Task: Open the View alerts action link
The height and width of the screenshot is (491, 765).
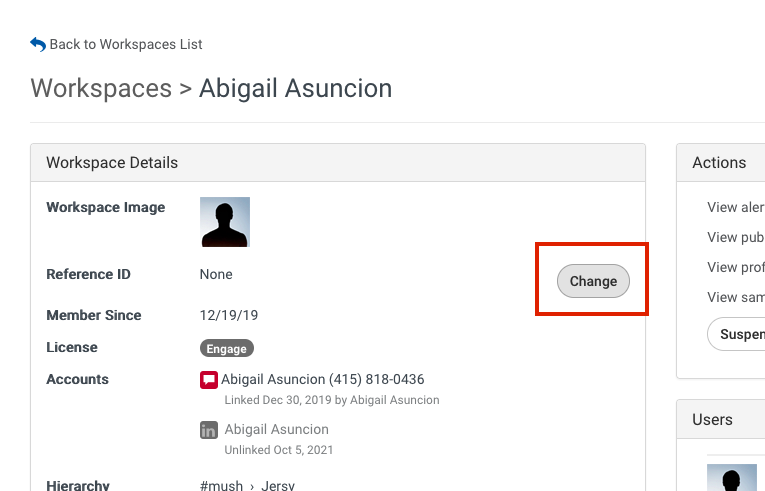Action: 736,207
